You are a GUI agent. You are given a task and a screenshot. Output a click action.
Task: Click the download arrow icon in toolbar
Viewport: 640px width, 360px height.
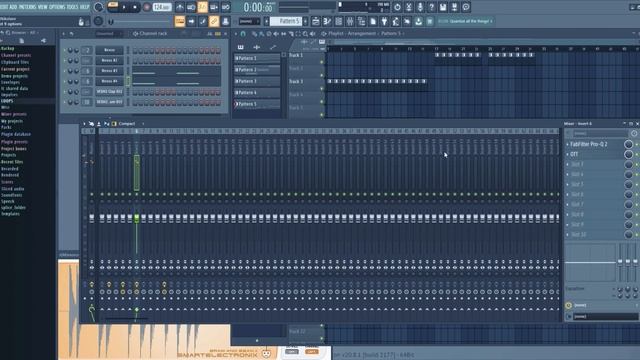click(418, 21)
